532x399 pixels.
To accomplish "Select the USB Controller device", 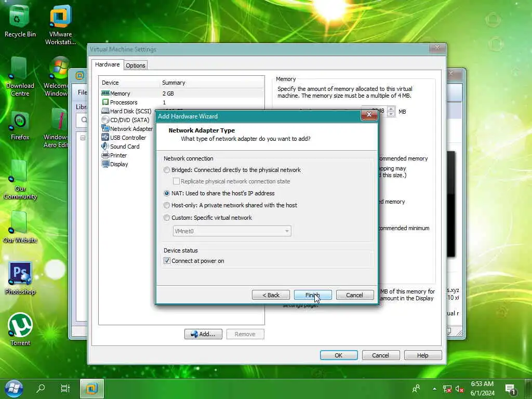I will 124,137.
